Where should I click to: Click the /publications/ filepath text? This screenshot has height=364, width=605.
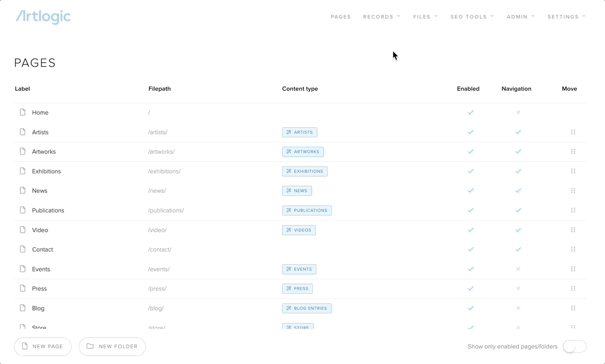click(166, 211)
